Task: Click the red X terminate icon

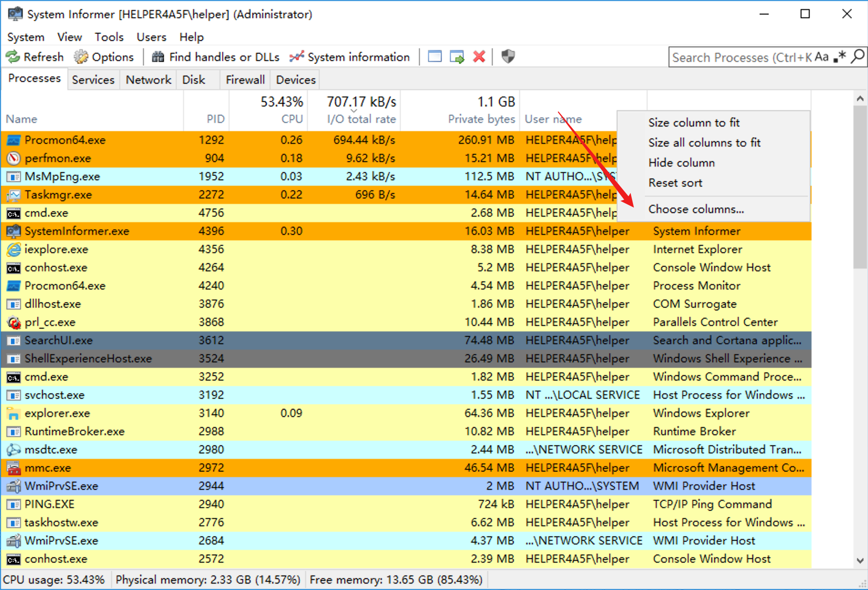Action: (479, 57)
